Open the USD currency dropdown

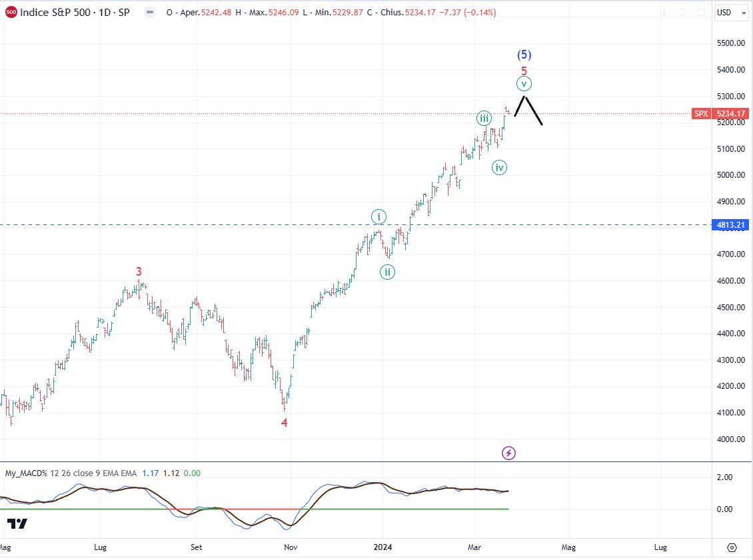point(732,13)
